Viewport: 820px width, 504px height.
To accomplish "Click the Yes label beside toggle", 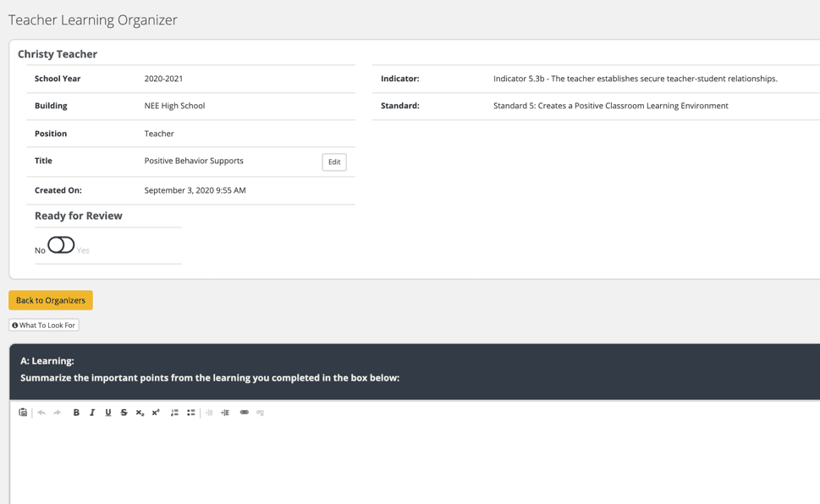I will (83, 250).
